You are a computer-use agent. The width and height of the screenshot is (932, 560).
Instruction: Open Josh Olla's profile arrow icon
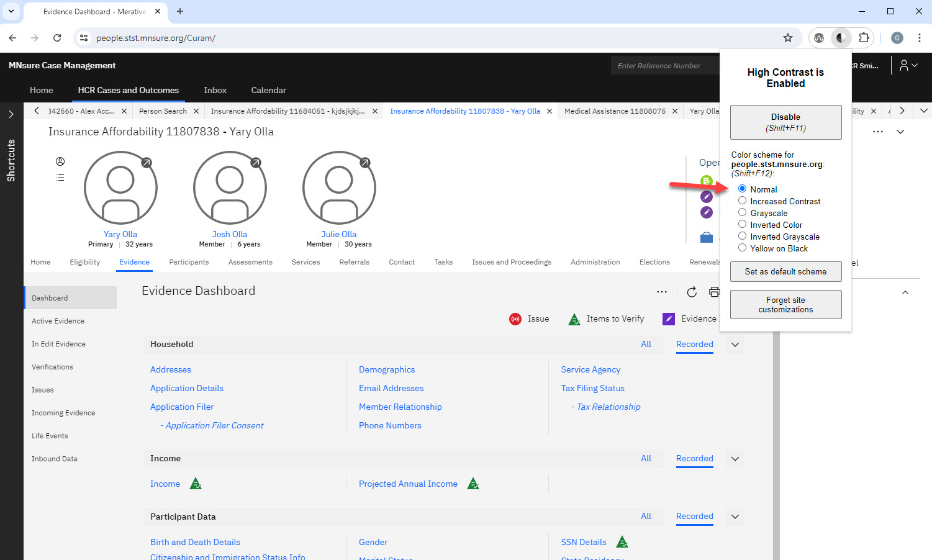(x=256, y=163)
